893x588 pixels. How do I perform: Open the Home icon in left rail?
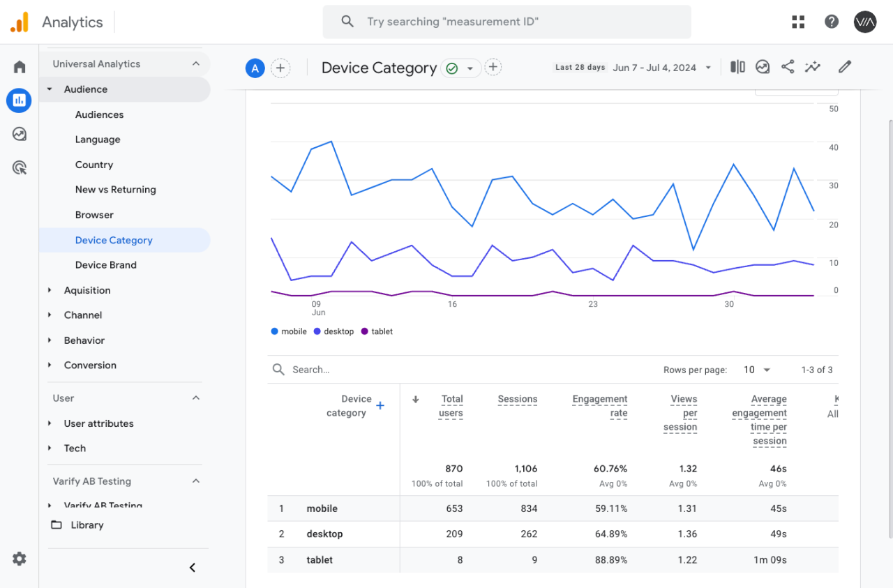20,67
